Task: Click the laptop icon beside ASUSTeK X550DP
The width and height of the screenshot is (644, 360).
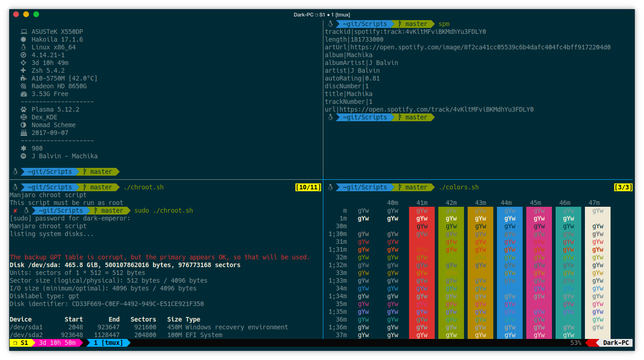Action: (24, 32)
